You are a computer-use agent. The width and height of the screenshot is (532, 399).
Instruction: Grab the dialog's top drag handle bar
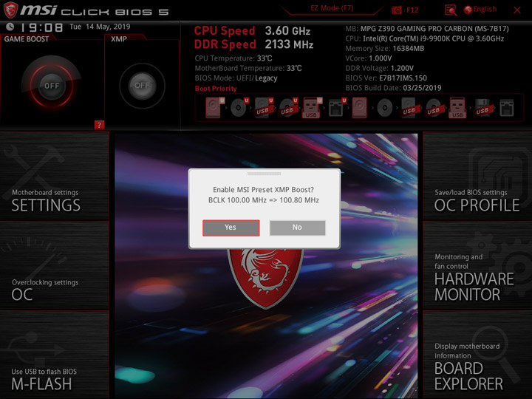point(264,174)
